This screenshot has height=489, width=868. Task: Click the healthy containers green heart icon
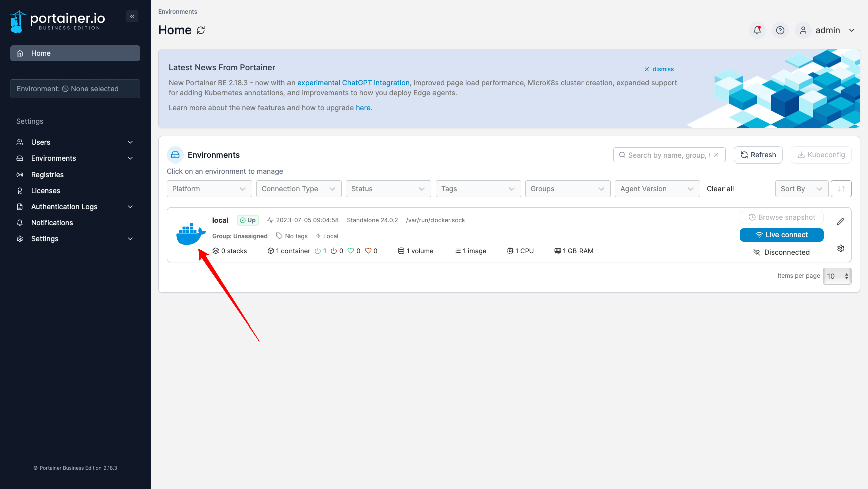coord(351,251)
